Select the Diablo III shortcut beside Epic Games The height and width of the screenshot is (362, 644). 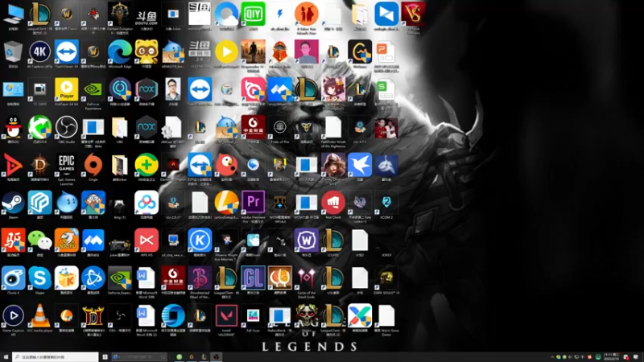tap(39, 167)
